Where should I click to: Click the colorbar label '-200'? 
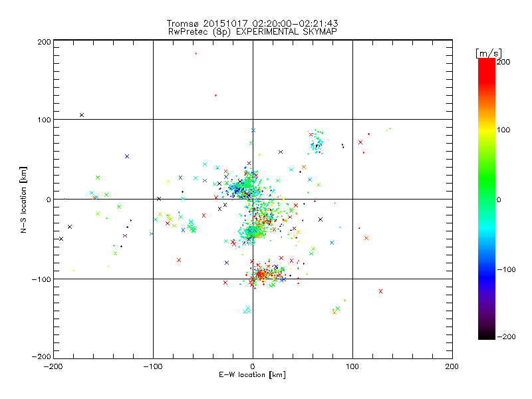[506, 336]
